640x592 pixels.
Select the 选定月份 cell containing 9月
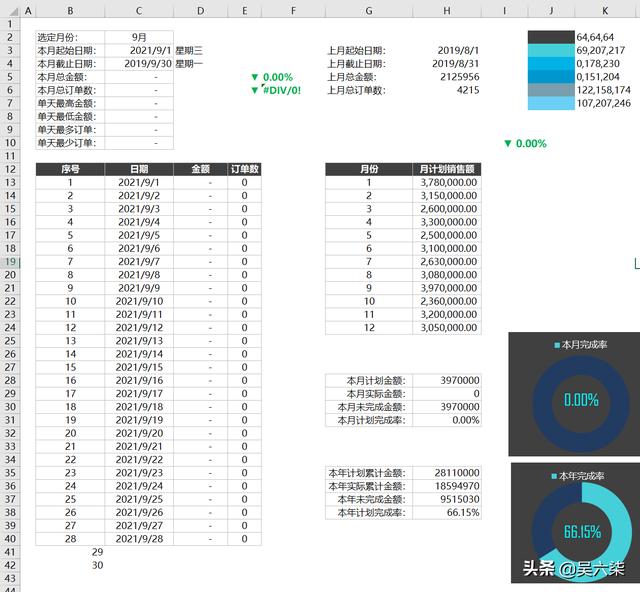tap(138, 37)
